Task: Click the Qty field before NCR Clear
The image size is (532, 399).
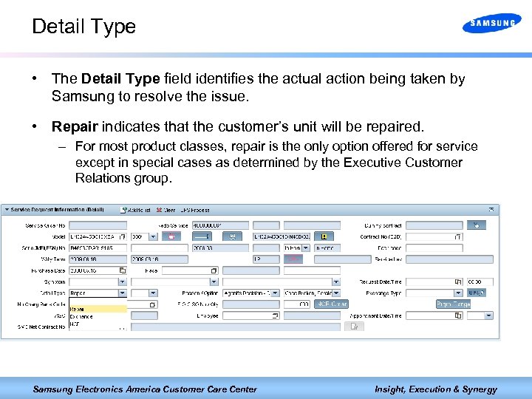Action: (x=296, y=304)
